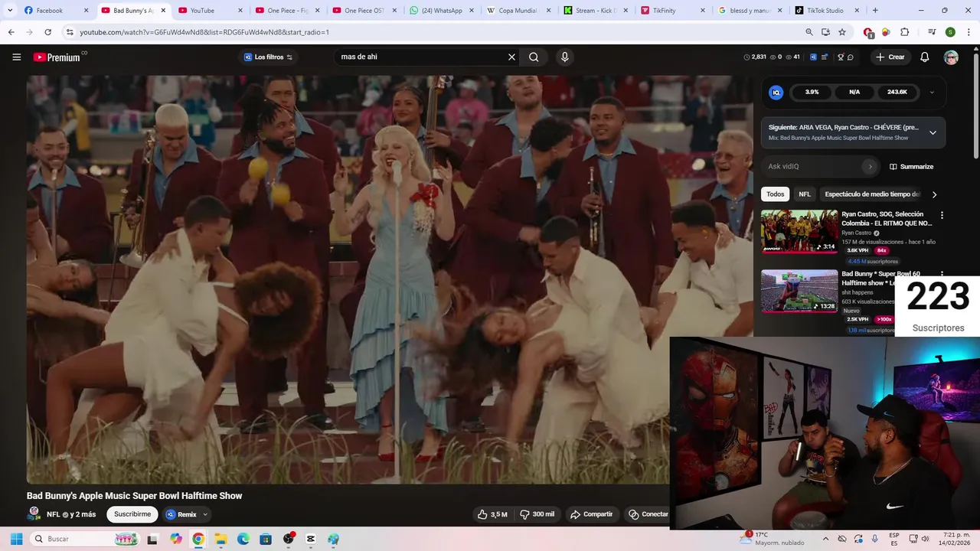Image resolution: width=980 pixels, height=551 pixels.
Task: Click the vidIQ round logo in score panel
Action: pos(776,92)
